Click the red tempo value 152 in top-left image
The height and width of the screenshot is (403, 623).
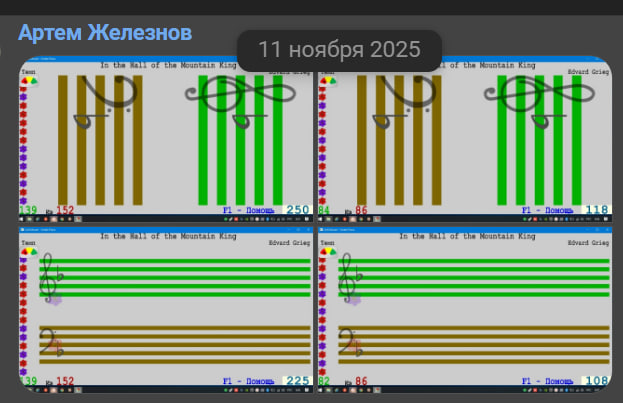pyautogui.click(x=65, y=211)
